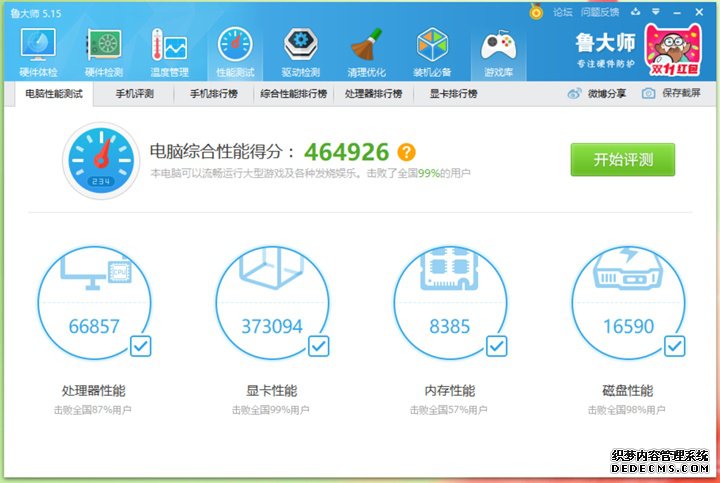Click the skin/shirt icon in title bar
This screenshot has width=720, height=483.
point(636,12)
